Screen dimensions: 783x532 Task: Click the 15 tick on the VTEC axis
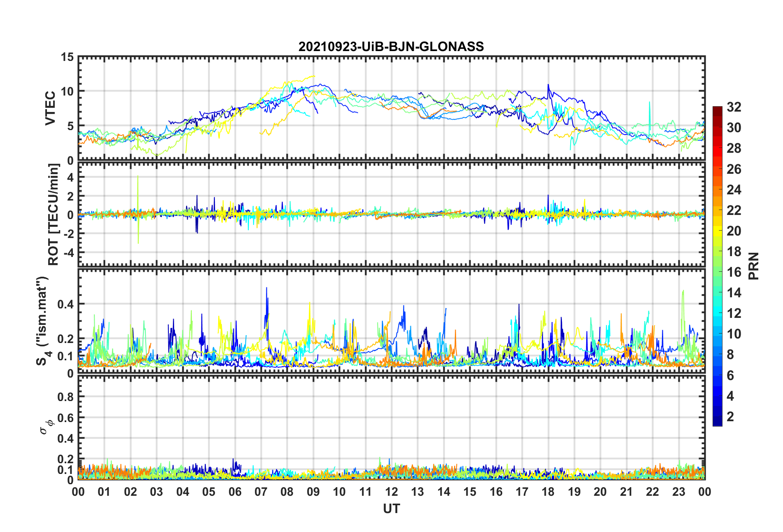(x=67, y=57)
